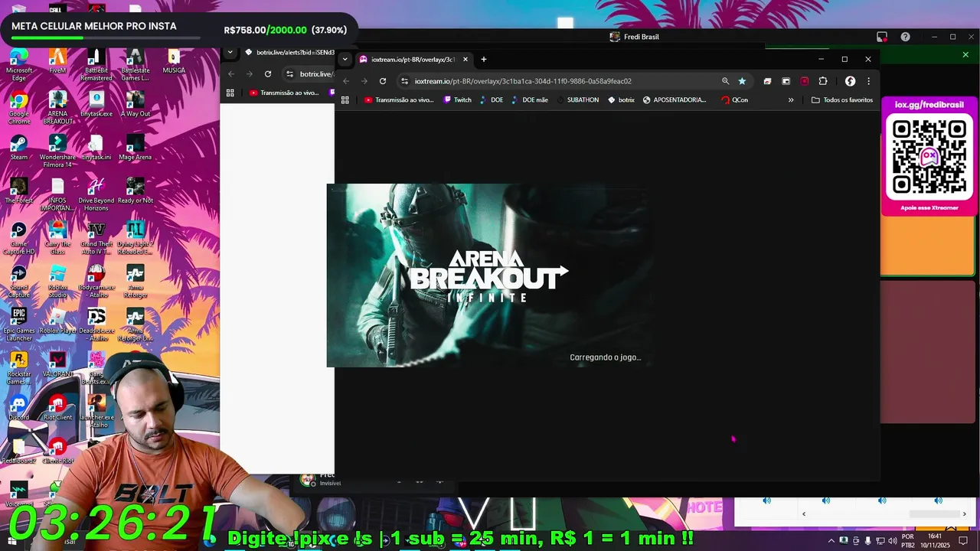Open the apps grid in bookmarks bar
The image size is (980, 551).
pyautogui.click(x=345, y=100)
